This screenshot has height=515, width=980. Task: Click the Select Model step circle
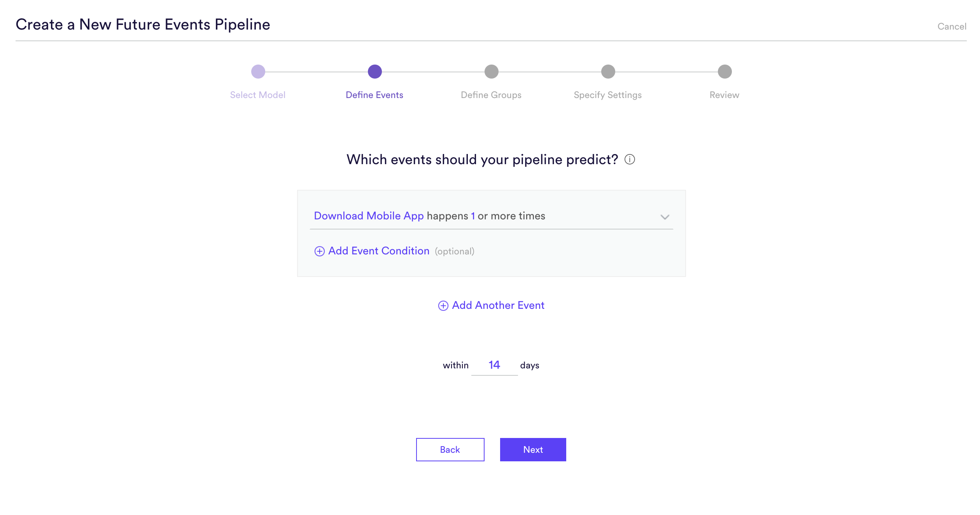[258, 72]
